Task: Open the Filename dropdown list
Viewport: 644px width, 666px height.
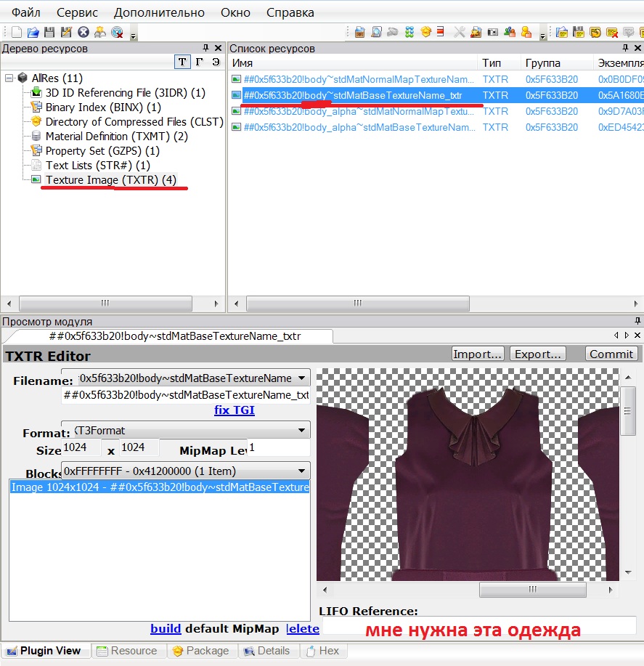Action: coord(302,378)
